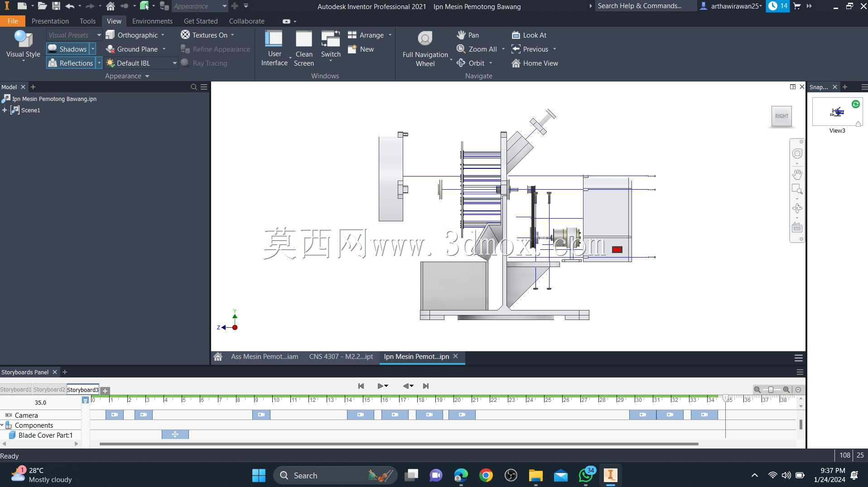Screen dimensions: 868x487
Task: Play storyboard in reverse
Action: coord(406,386)
